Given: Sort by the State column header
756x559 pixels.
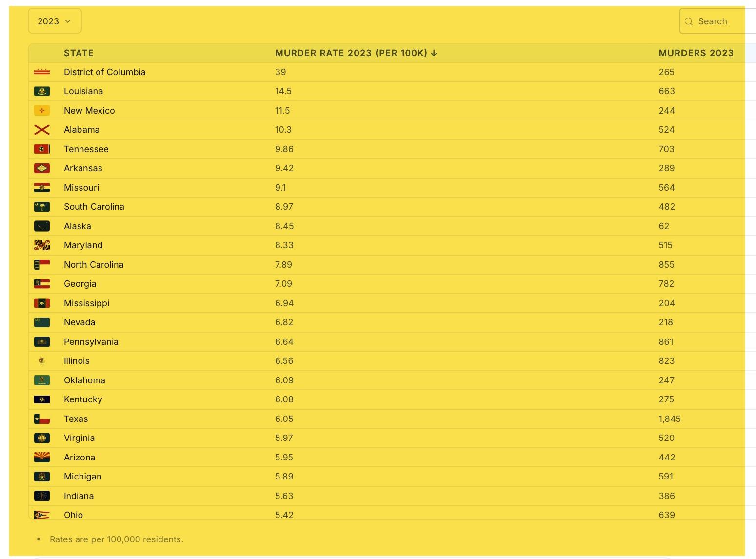Looking at the screenshot, I should tap(79, 53).
